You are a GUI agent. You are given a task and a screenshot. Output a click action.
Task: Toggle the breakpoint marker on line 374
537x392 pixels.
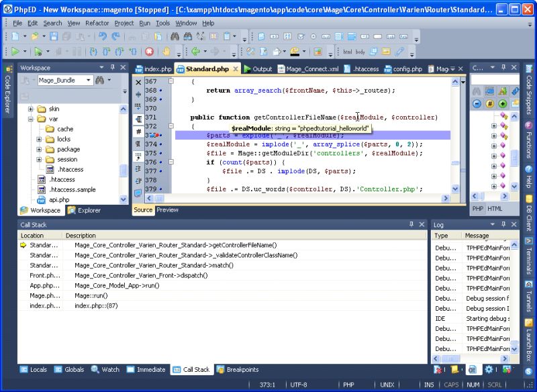click(159, 144)
